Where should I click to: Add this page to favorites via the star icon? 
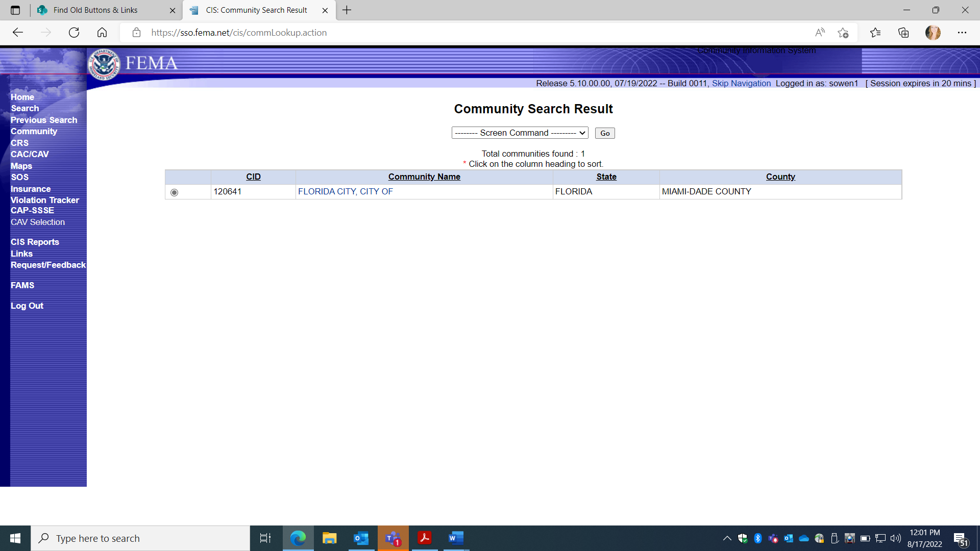[843, 33]
